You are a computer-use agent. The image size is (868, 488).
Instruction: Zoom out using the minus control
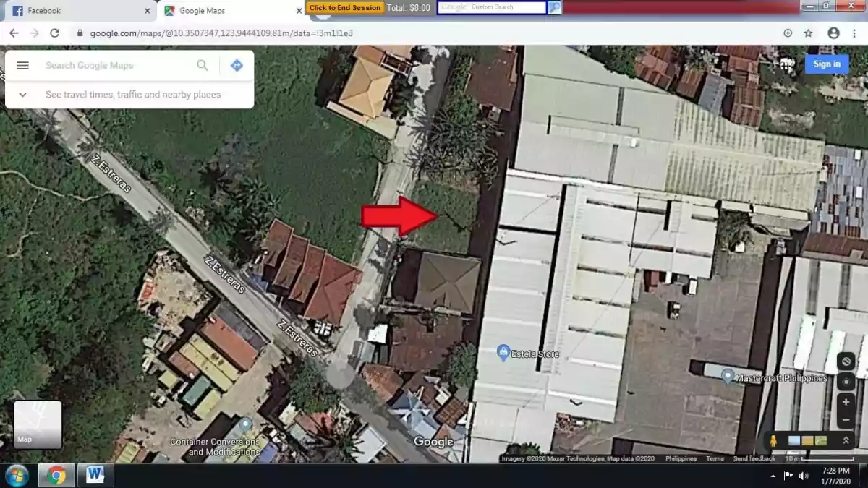pos(845,418)
